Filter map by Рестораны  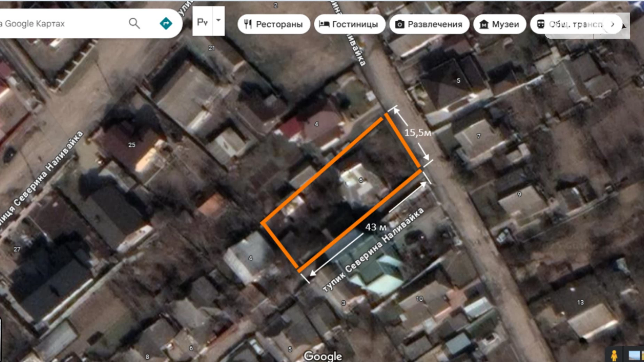pos(274,24)
